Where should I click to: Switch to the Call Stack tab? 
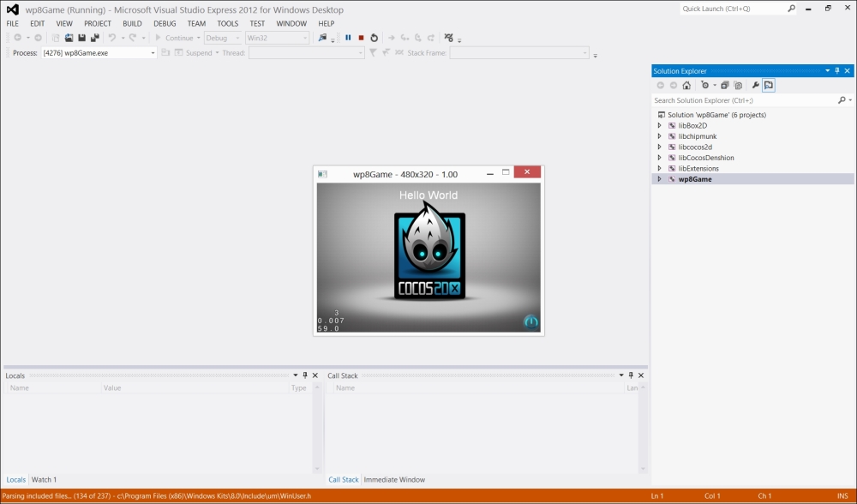tap(344, 479)
